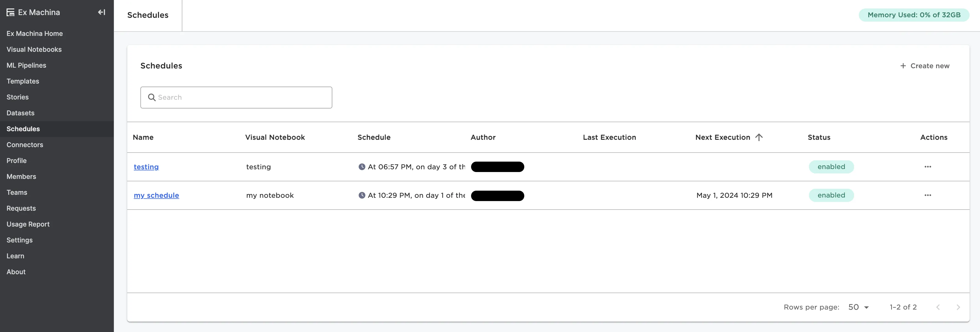The height and width of the screenshot is (332, 980).
Task: Open actions menu for testing schedule
Action: [928, 167]
